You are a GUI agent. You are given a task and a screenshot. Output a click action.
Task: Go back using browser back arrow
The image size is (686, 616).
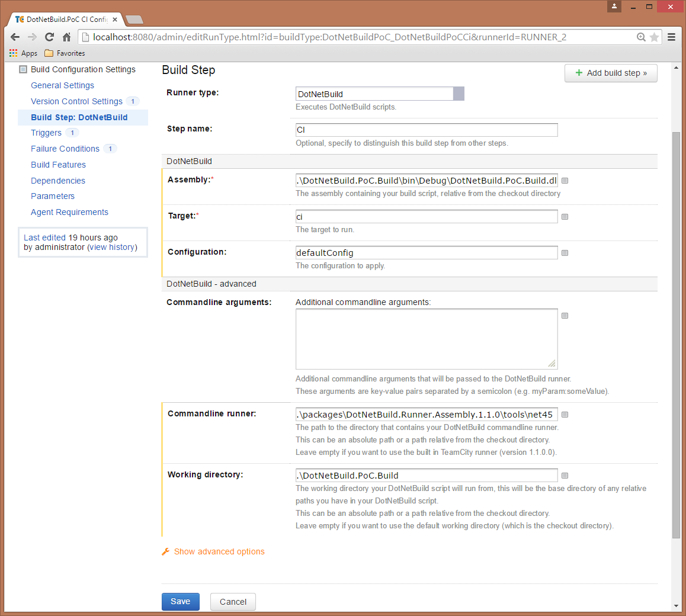click(15, 37)
